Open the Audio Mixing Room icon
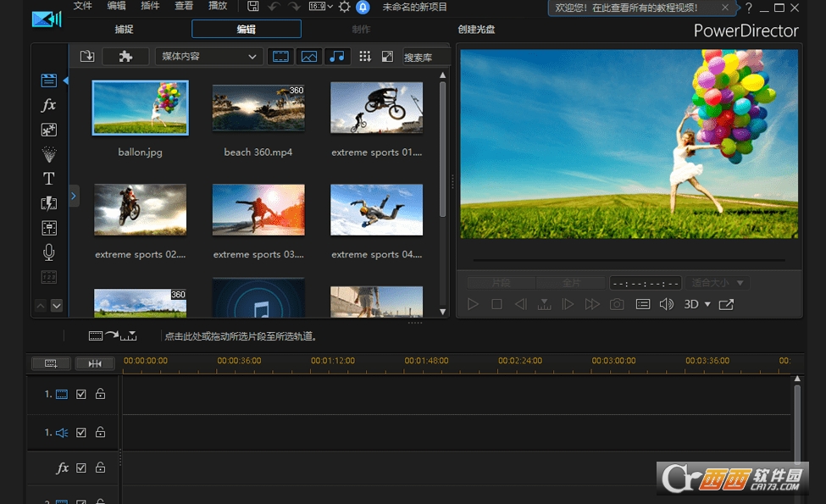 (x=48, y=228)
